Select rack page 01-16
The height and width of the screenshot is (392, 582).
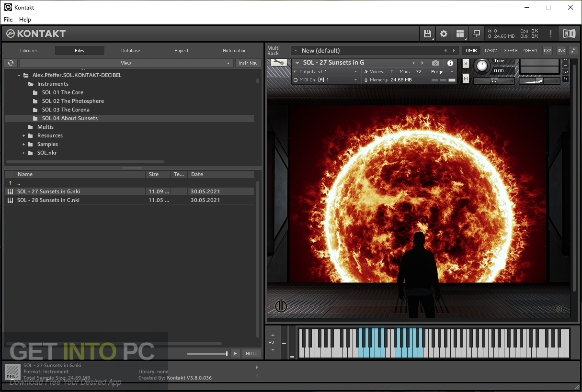tap(471, 50)
